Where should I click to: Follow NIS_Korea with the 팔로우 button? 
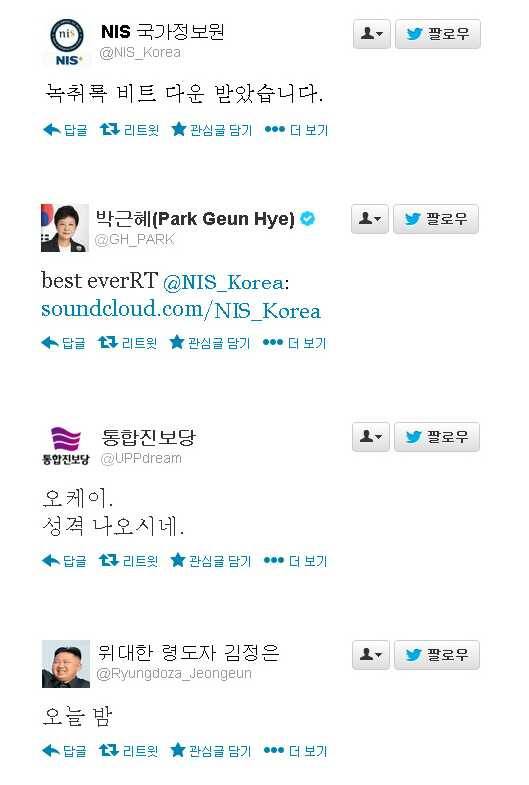pyautogui.click(x=438, y=34)
